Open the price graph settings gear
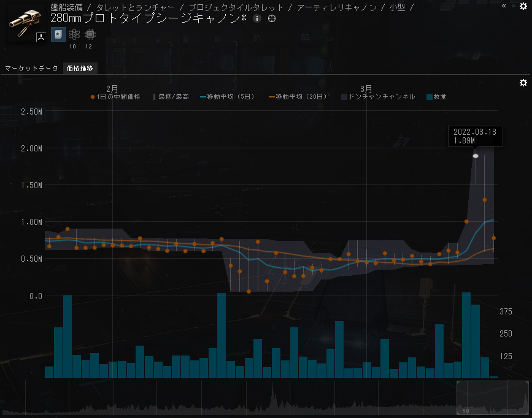This screenshot has width=532, height=418. [523, 83]
